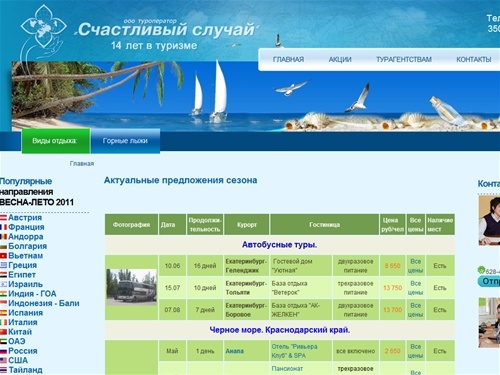Image resolution: width=500 pixels, height=375 pixels.
Task: Click the Italy flag icon
Action: click(3, 322)
